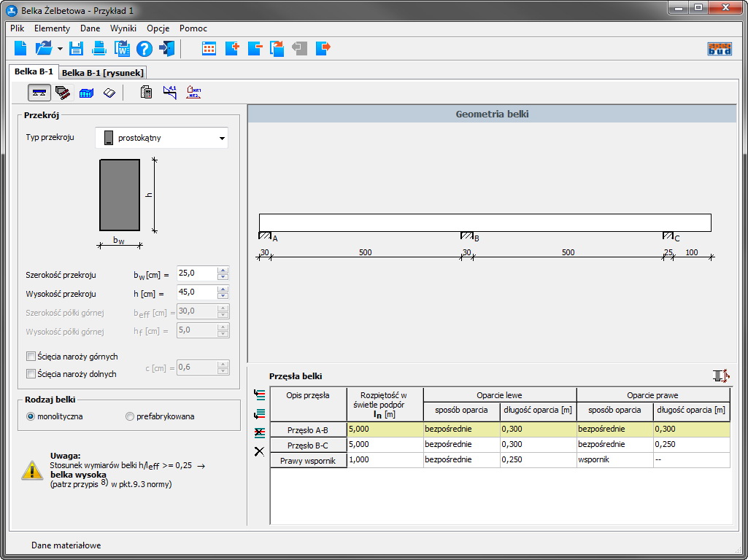Enable the Ścięcia naroży dolnych checkbox
This screenshot has width=748, height=560.
point(31,374)
